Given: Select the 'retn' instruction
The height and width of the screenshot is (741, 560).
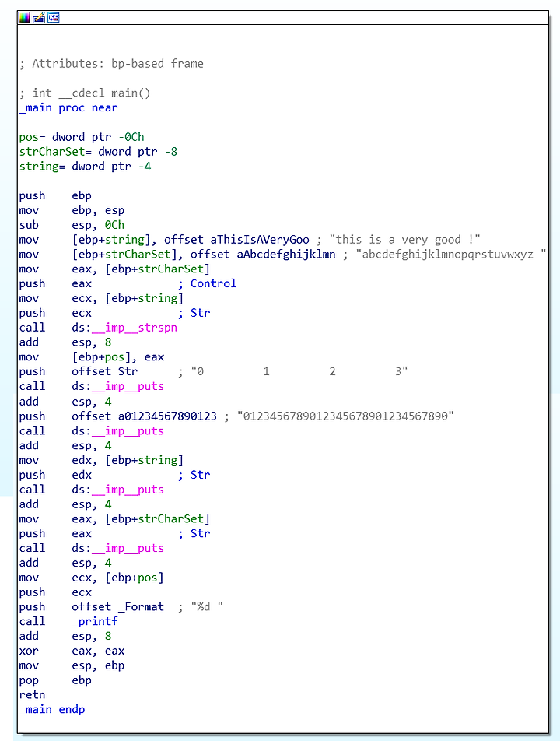Looking at the screenshot, I should [32, 694].
